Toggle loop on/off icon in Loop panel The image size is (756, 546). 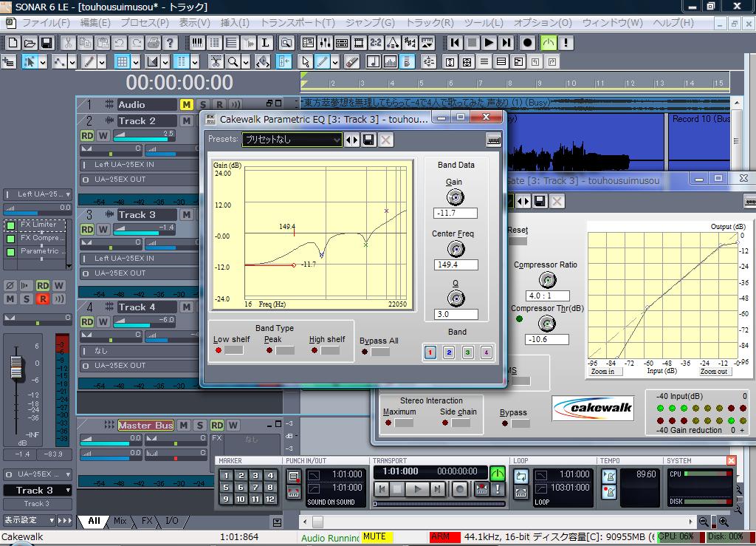(520, 476)
